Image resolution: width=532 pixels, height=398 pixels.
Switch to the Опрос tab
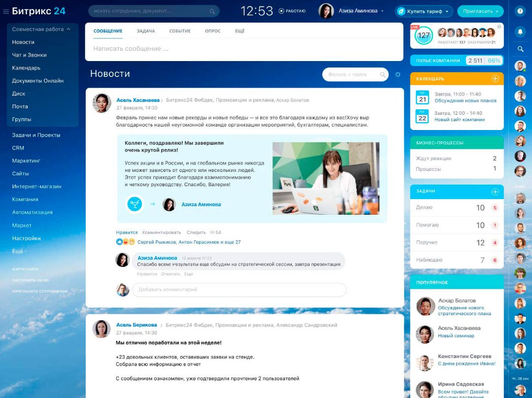click(x=213, y=31)
